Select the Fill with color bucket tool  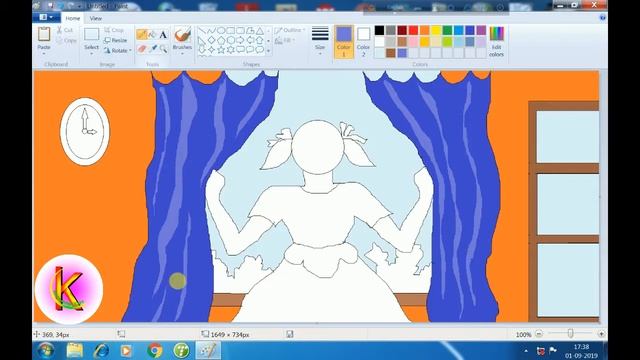pos(152,35)
